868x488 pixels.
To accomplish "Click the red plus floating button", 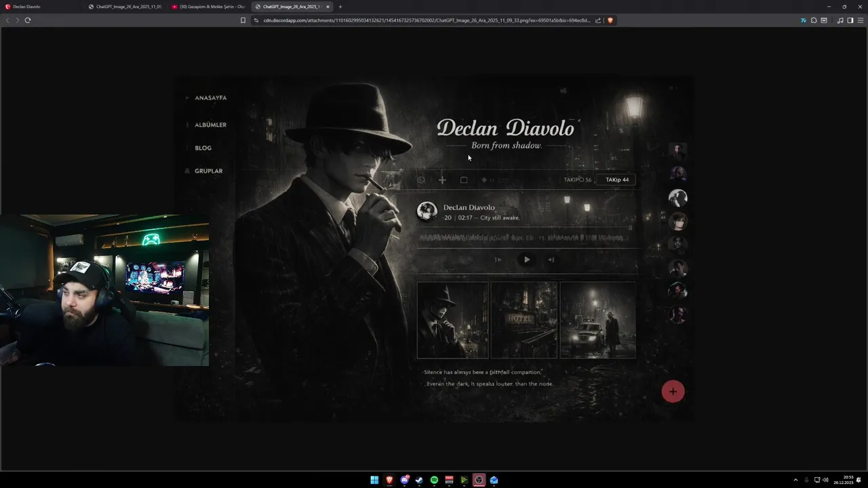I will 673,391.
